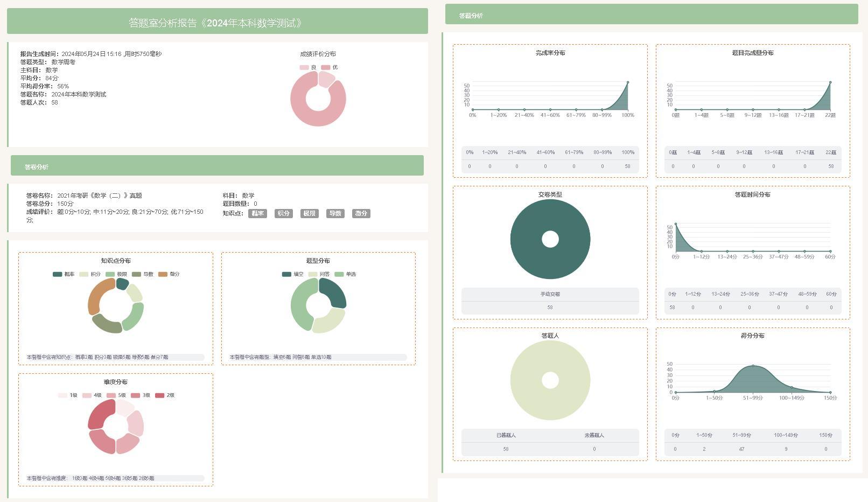This screenshot has height=502, width=868.
Task: Toggle 3级 legend in 难度分布 chart
Action: (141, 395)
